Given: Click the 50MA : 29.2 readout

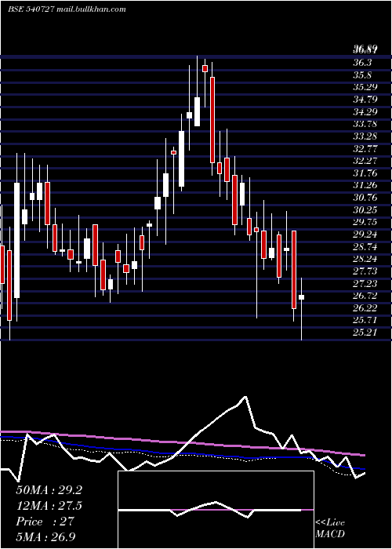Looking at the screenshot, I should click(49, 490).
